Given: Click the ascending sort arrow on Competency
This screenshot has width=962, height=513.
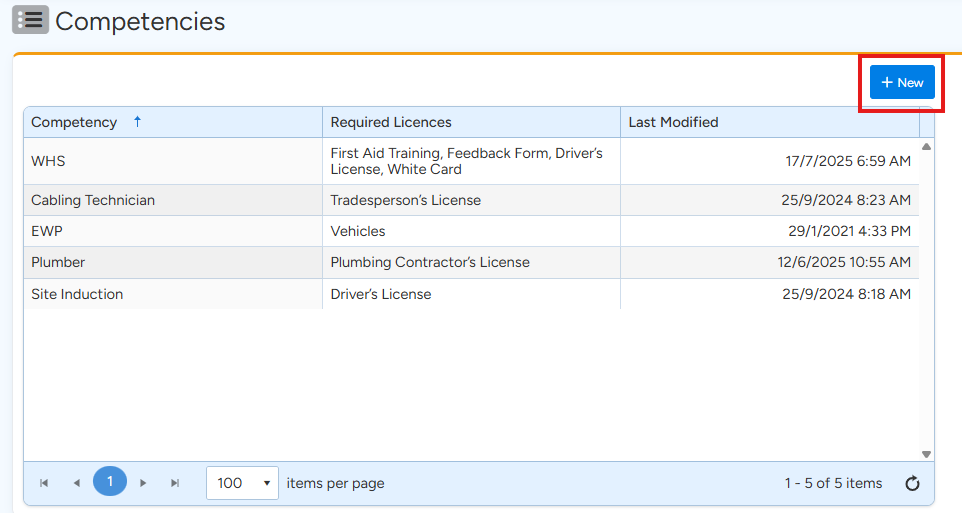Looking at the screenshot, I should pos(137,122).
